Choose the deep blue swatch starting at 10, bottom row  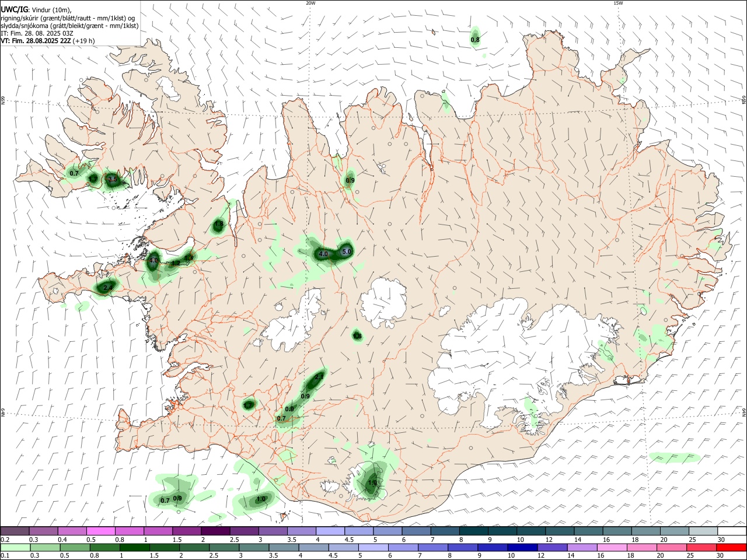(x=522, y=547)
